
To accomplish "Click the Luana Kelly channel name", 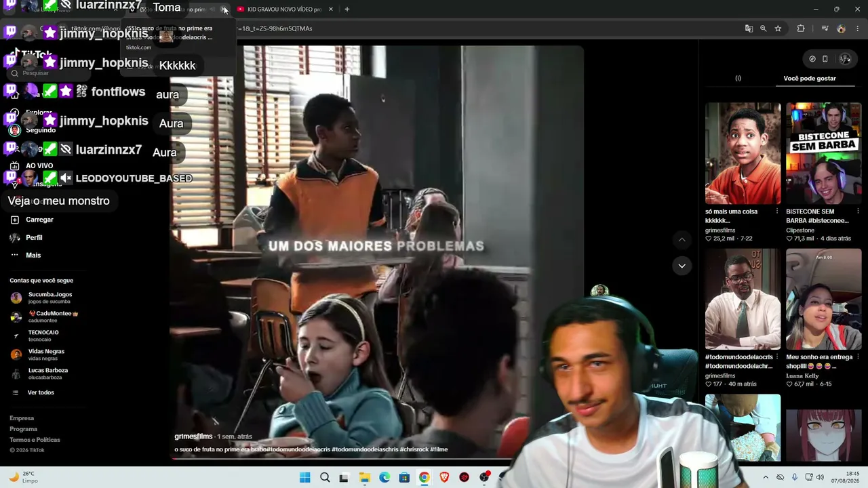I will coord(802,376).
